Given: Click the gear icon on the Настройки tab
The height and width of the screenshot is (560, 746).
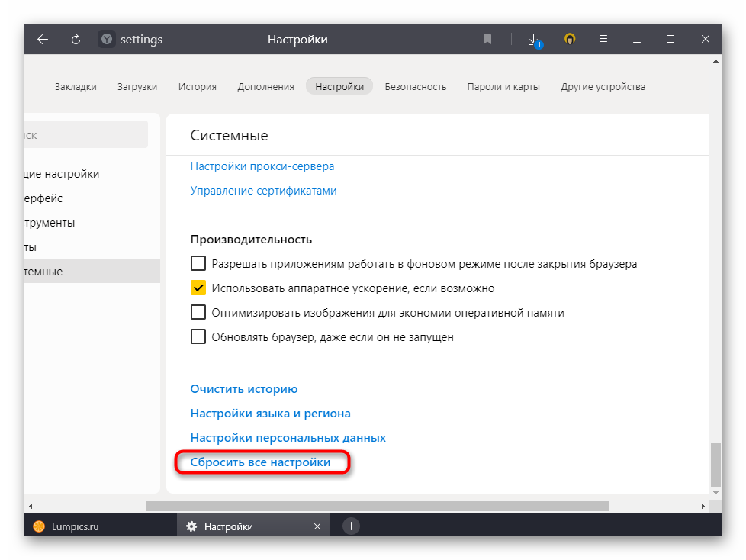Looking at the screenshot, I should [191, 526].
